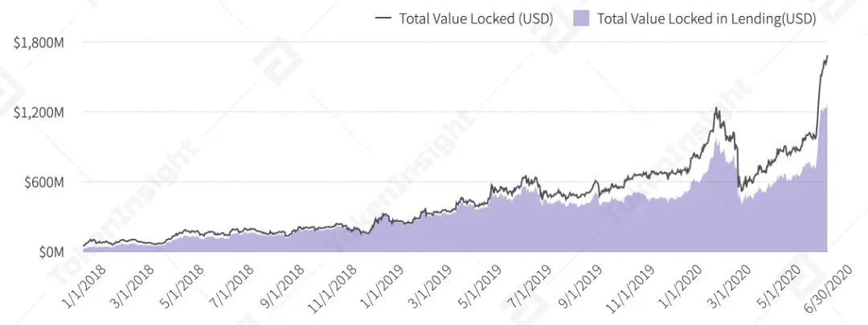Toggle the Total Value Locked (USD) legend label
Viewport: 868px width, 325px height.
(476, 19)
